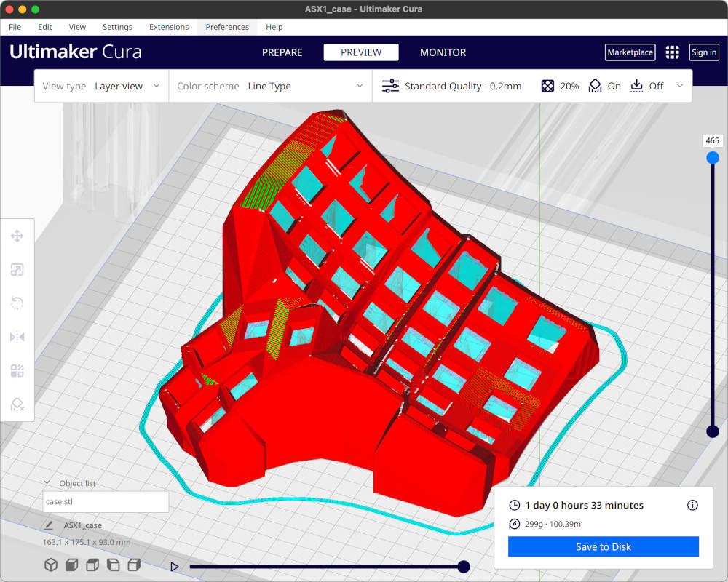728x582 pixels.
Task: Select the Move tool
Action: [x=17, y=236]
